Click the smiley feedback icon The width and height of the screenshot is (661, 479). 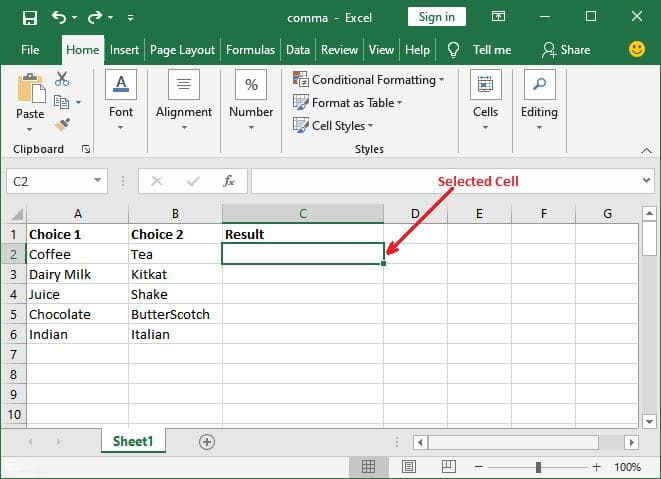(637, 49)
